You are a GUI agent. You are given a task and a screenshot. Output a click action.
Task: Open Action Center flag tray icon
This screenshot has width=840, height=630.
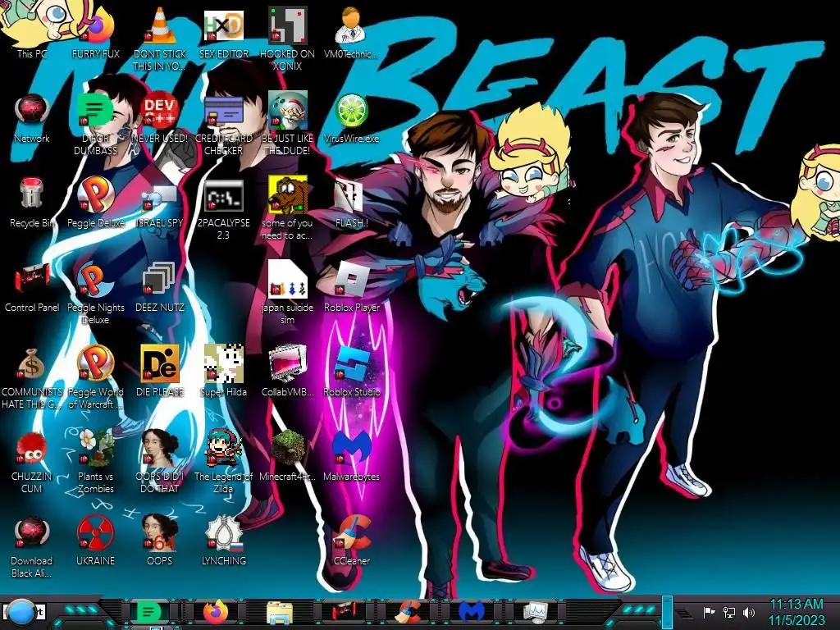[709, 612]
